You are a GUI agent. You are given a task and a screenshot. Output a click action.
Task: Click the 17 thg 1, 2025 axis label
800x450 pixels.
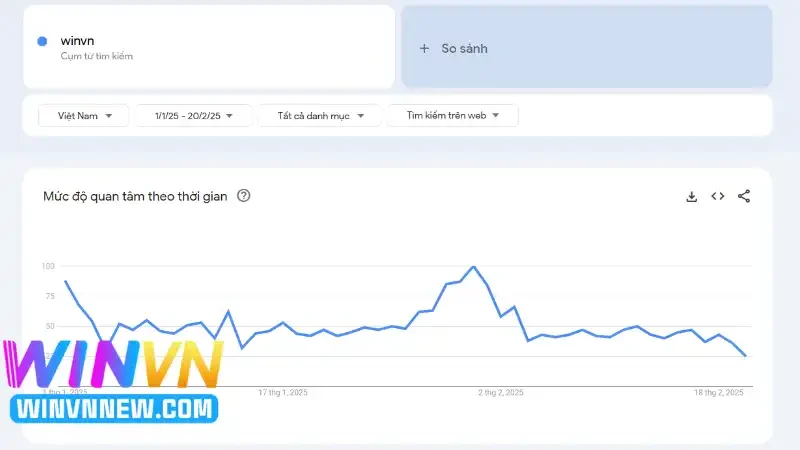[283, 392]
